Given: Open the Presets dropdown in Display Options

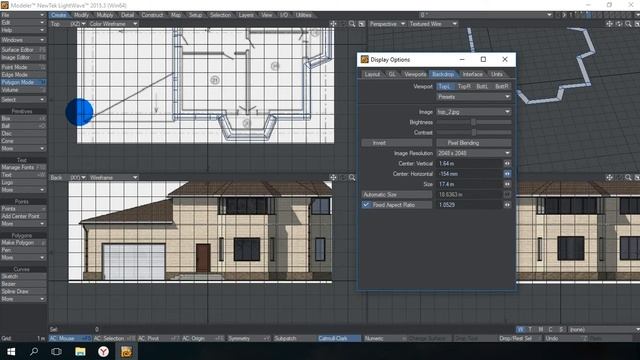Looking at the screenshot, I should [473, 97].
